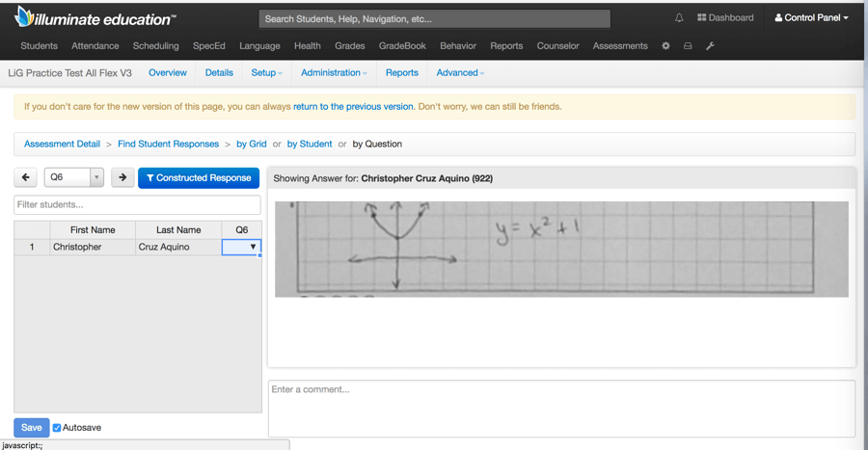Click the inbox tray icon in navbar

click(688, 46)
